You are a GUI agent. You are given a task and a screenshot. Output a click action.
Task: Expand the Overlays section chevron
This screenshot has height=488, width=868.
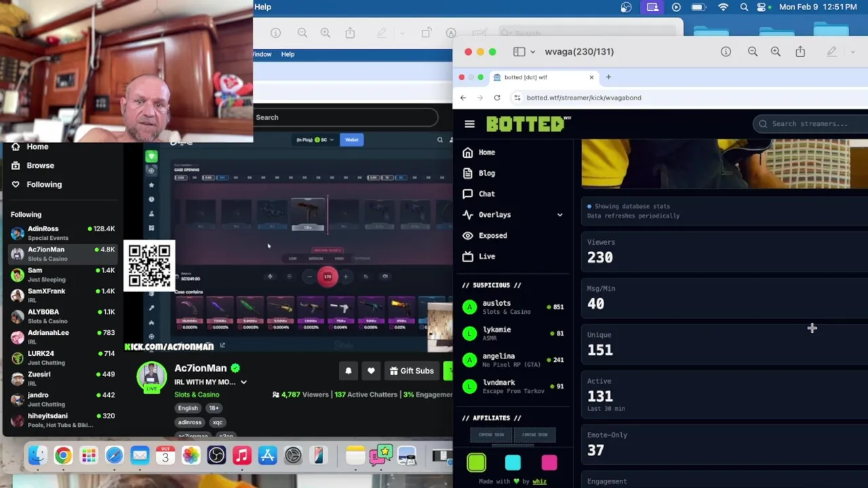tap(560, 215)
